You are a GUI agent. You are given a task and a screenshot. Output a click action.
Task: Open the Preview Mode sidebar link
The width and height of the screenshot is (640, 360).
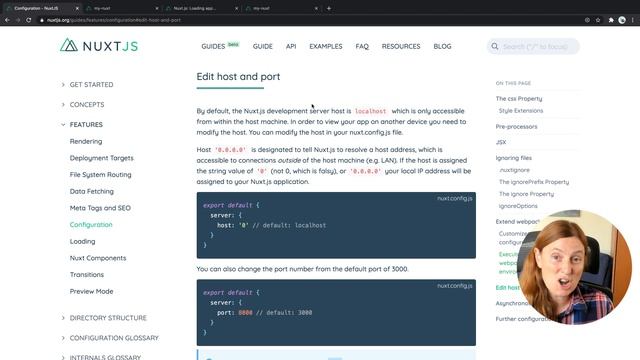tap(91, 291)
